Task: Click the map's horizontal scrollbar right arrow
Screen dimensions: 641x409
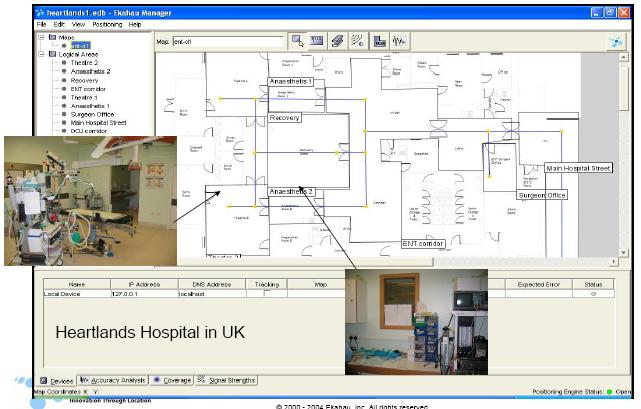Action: (x=614, y=261)
